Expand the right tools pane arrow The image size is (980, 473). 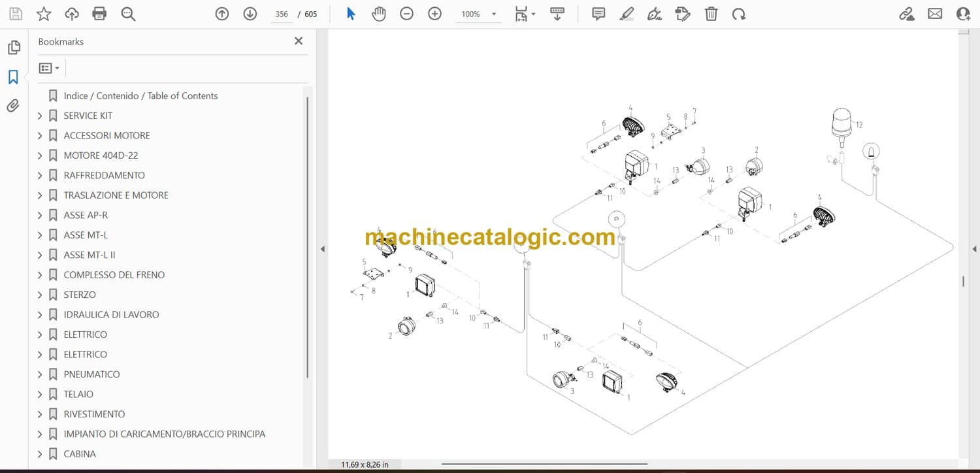(x=974, y=249)
